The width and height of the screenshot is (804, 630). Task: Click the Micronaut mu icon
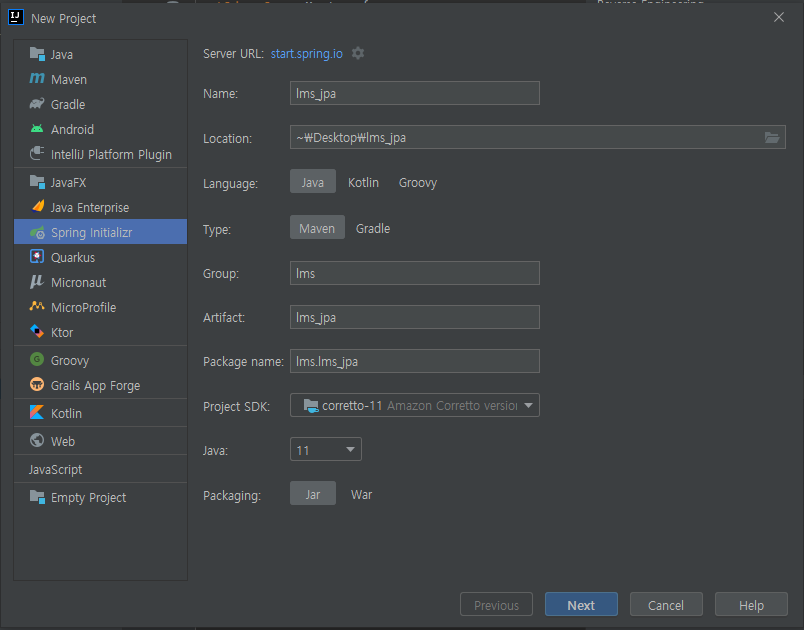point(37,281)
